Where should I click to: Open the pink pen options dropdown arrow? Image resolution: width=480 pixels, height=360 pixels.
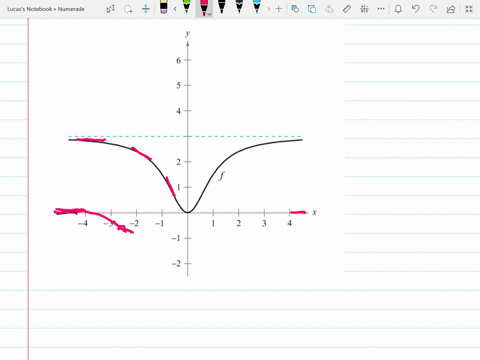(209, 14)
